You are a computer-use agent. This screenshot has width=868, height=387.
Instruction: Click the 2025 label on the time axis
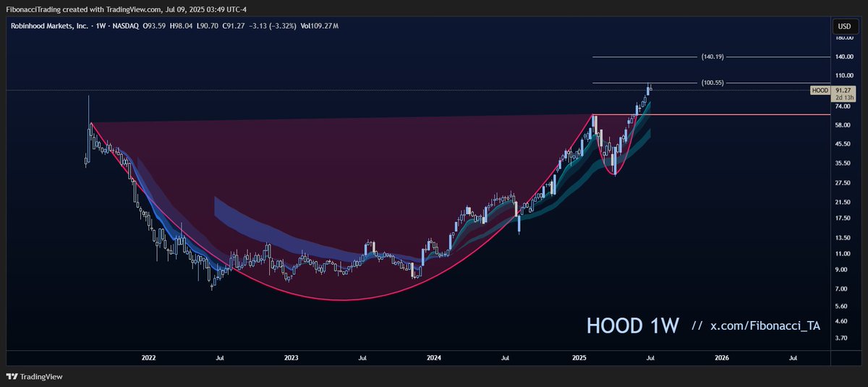tap(579, 357)
